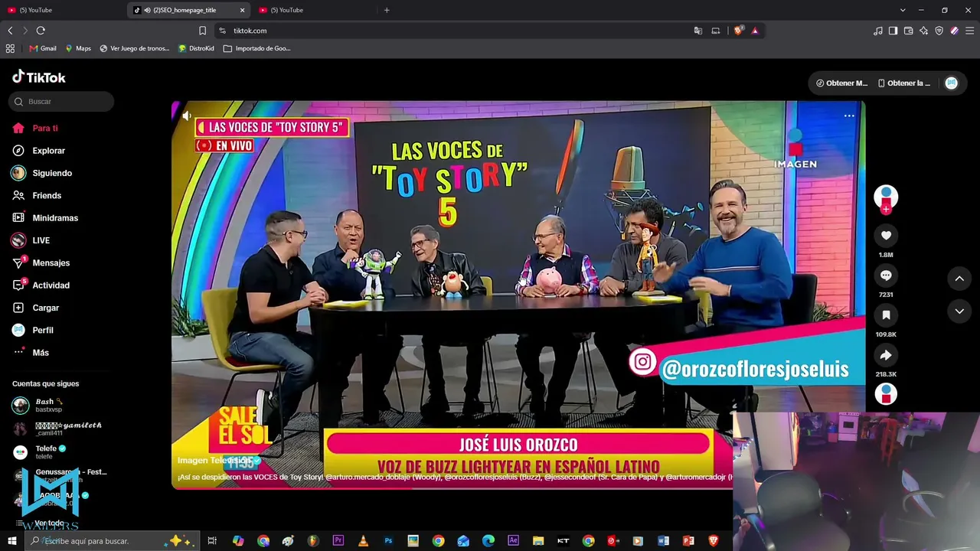Go to the previous video

pos(959,279)
